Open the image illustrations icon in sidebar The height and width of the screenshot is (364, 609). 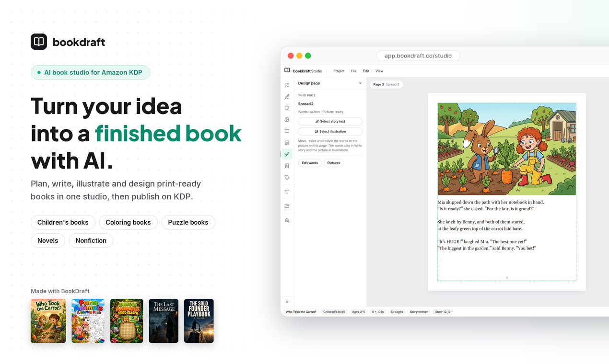click(x=287, y=119)
